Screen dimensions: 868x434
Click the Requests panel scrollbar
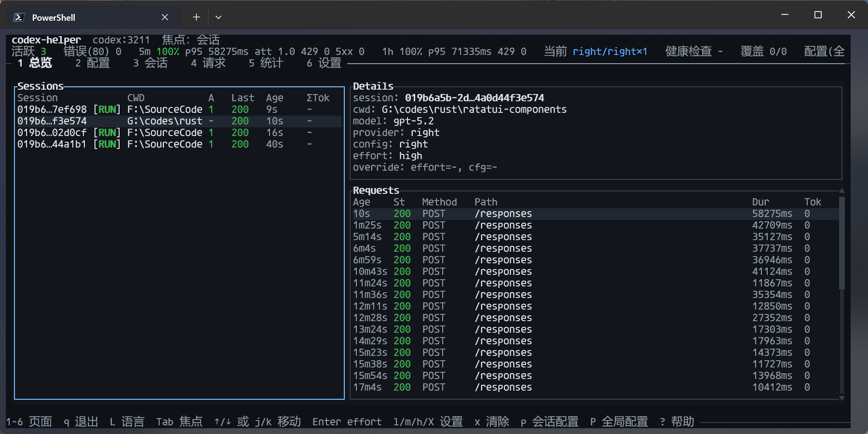point(842,241)
